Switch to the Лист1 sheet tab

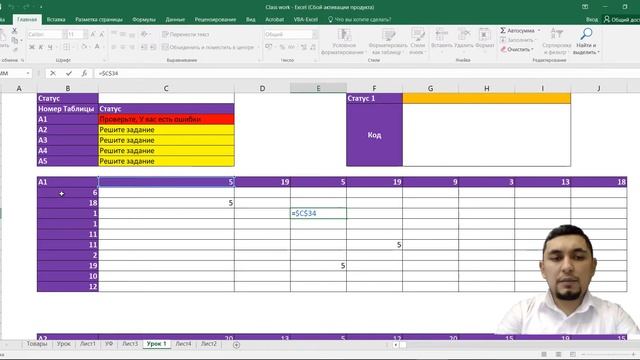coord(88,344)
